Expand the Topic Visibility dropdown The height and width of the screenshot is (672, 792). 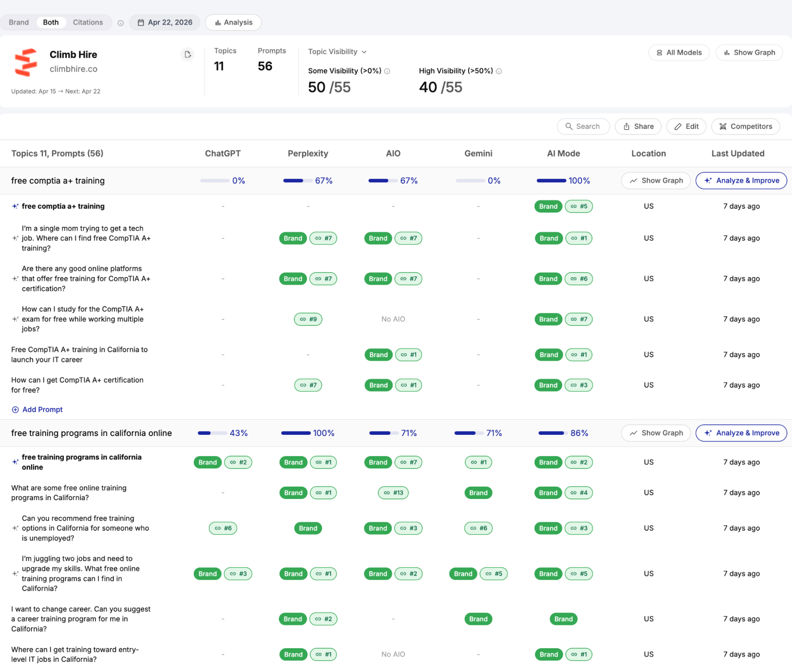pyautogui.click(x=338, y=52)
